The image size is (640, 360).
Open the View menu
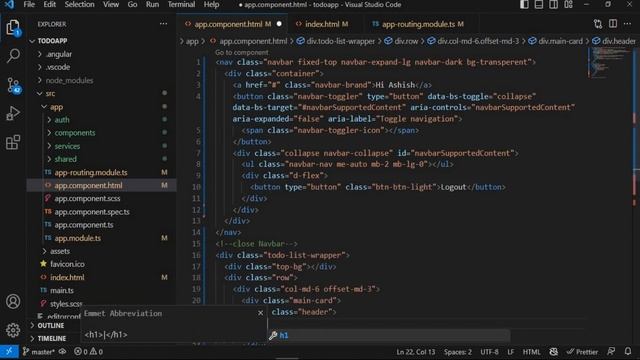point(111,4)
